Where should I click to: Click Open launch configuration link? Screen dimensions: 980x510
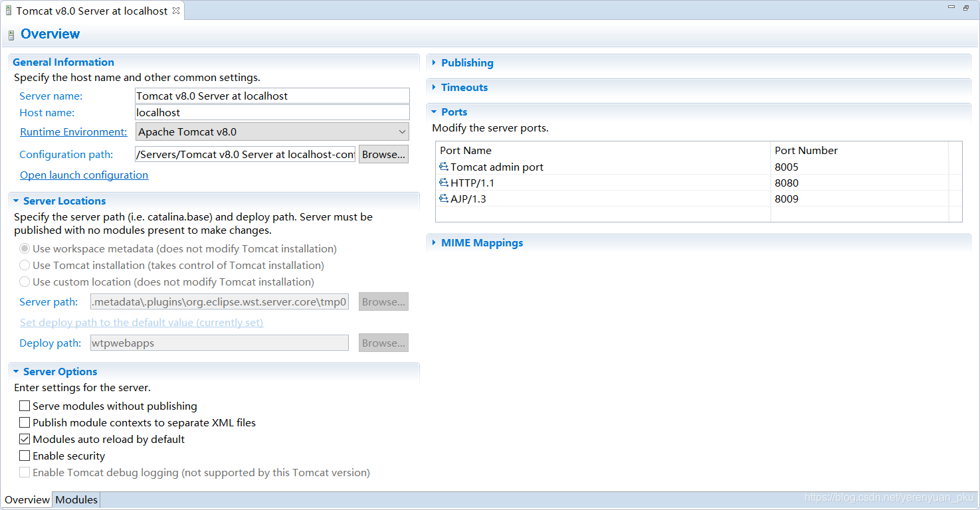[84, 175]
